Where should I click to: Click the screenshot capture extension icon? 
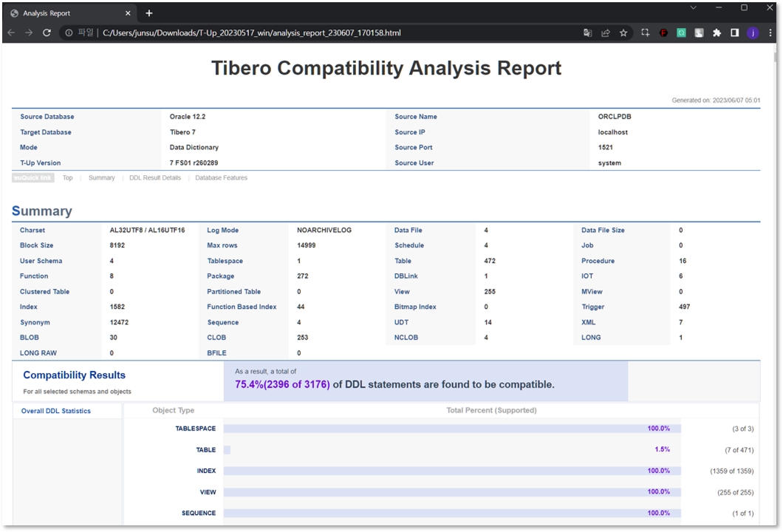(x=645, y=33)
